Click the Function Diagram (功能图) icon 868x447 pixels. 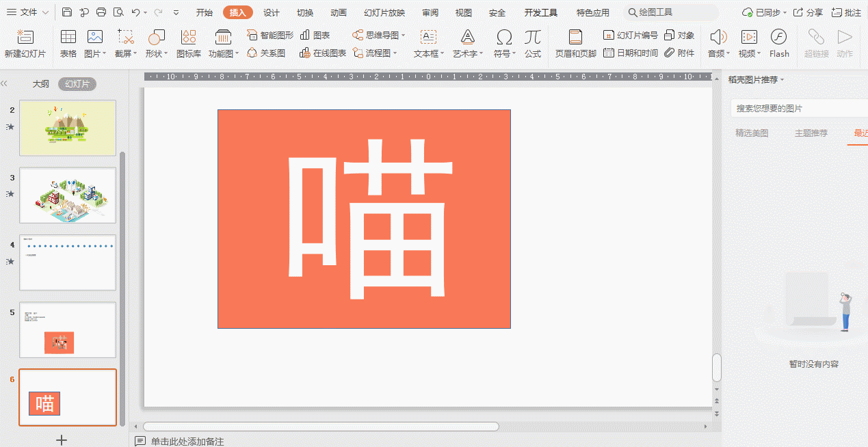point(223,37)
